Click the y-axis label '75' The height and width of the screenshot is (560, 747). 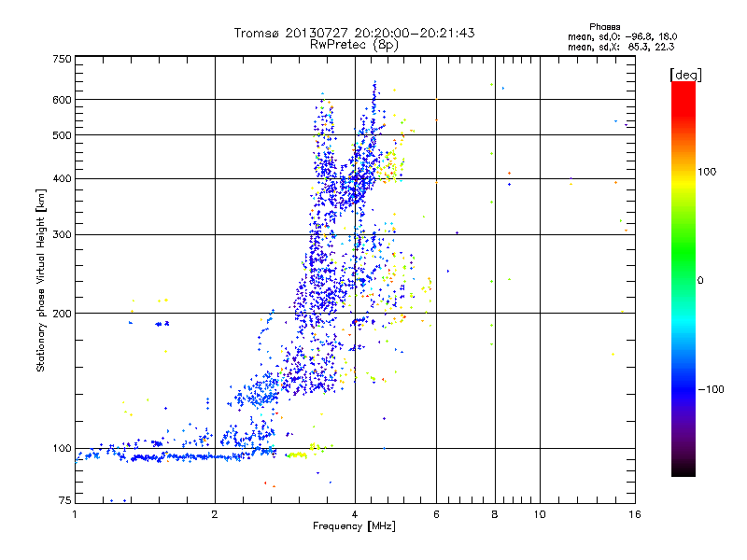click(65, 500)
